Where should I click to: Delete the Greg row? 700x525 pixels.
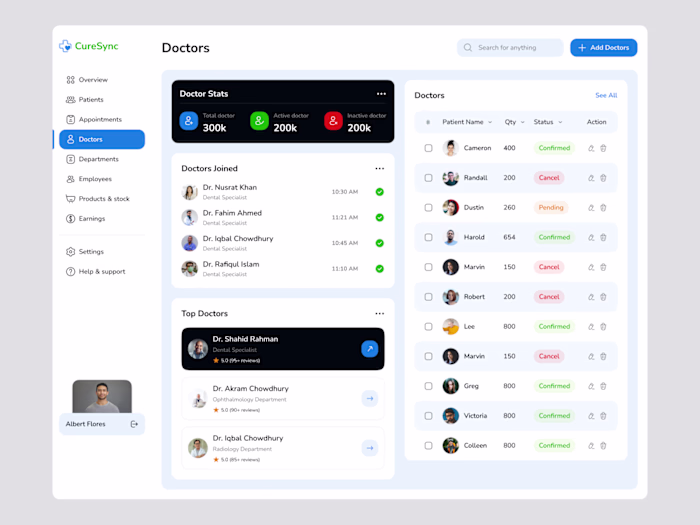click(603, 386)
